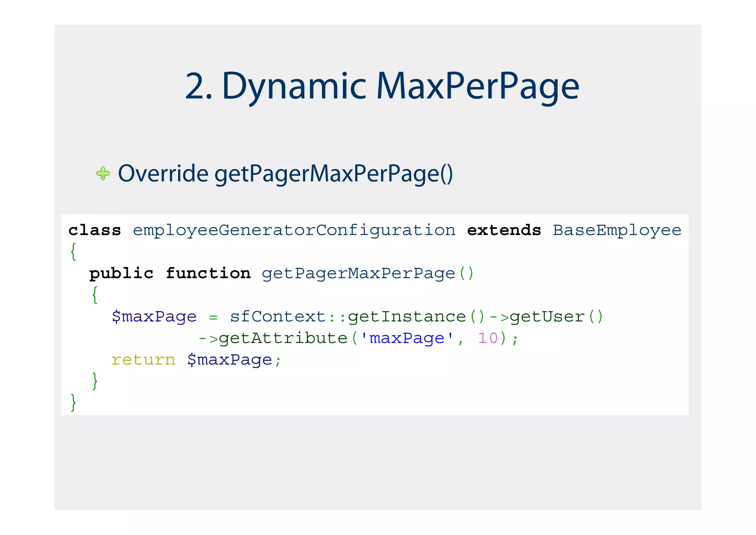756x535 pixels.
Task: Click the bold 'class' keyword in code
Action: pyautogui.click(x=95, y=230)
